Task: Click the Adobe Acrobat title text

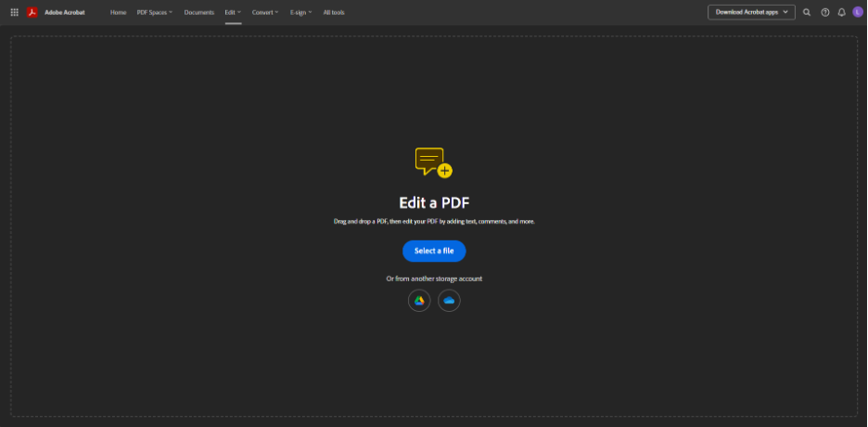Action: click(65, 12)
